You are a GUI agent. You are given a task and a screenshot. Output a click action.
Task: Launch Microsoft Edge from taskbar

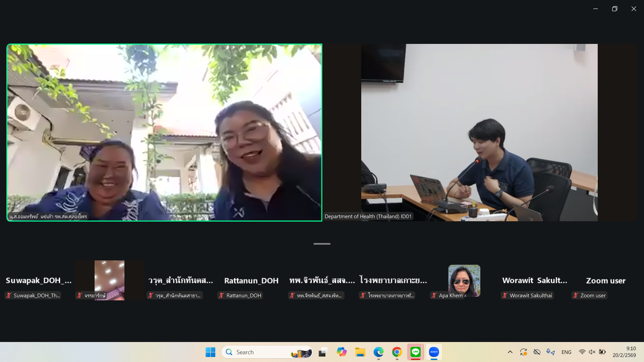click(378, 352)
